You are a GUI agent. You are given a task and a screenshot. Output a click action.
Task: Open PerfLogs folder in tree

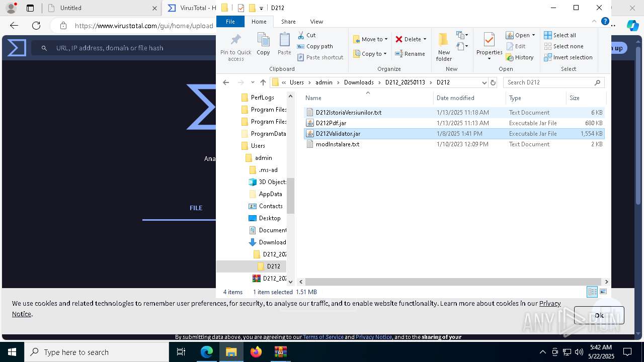262,98
